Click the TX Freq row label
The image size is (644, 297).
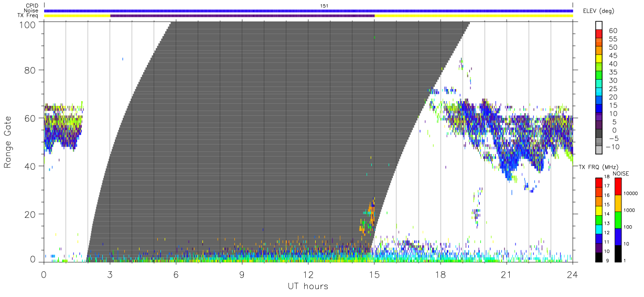pos(28,16)
